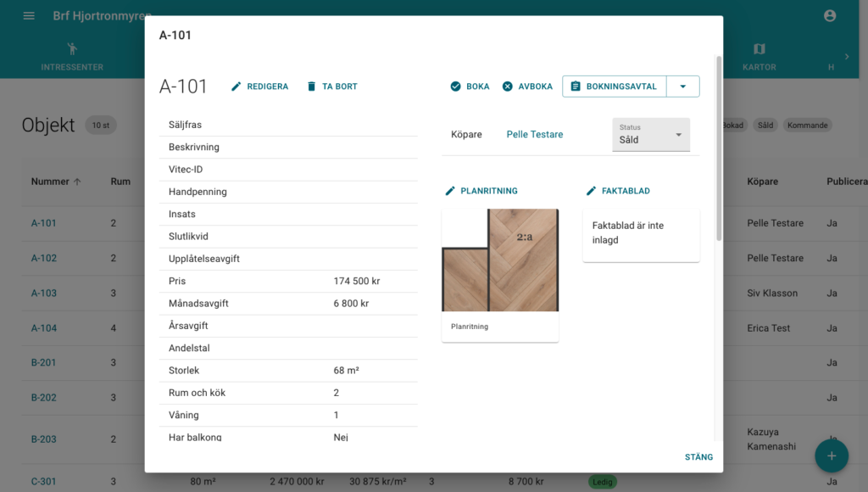The image size is (868, 492).
Task: Click the Faktablad är inte inlagd card
Action: tap(641, 236)
